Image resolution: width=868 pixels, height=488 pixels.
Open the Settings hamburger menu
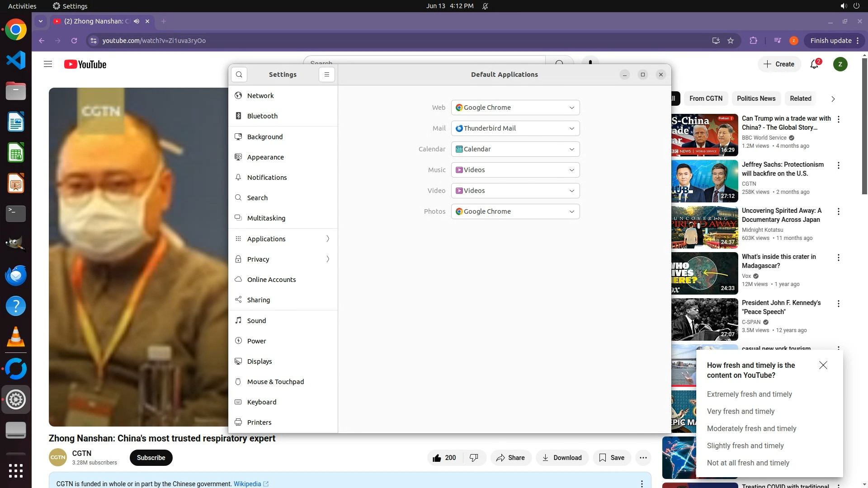click(x=326, y=75)
